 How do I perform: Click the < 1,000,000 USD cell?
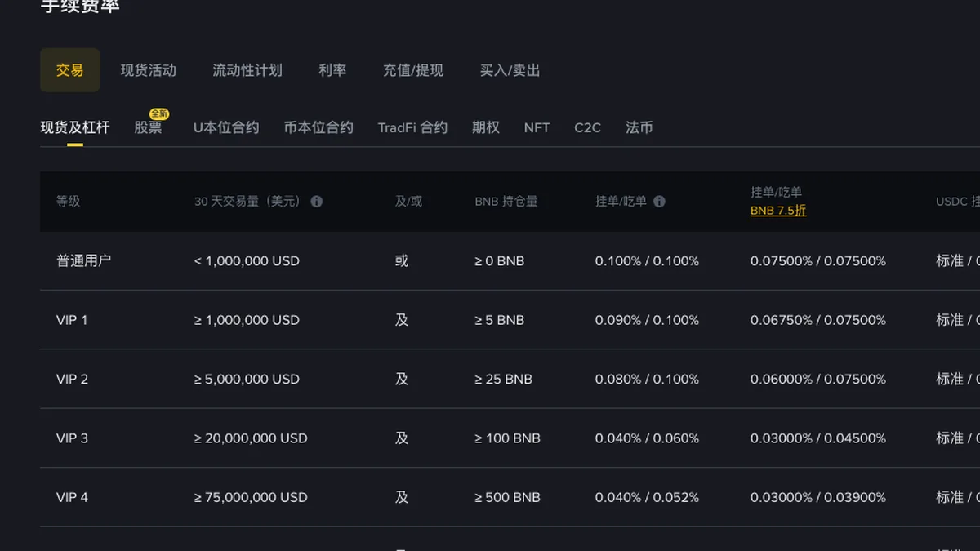[x=247, y=261]
